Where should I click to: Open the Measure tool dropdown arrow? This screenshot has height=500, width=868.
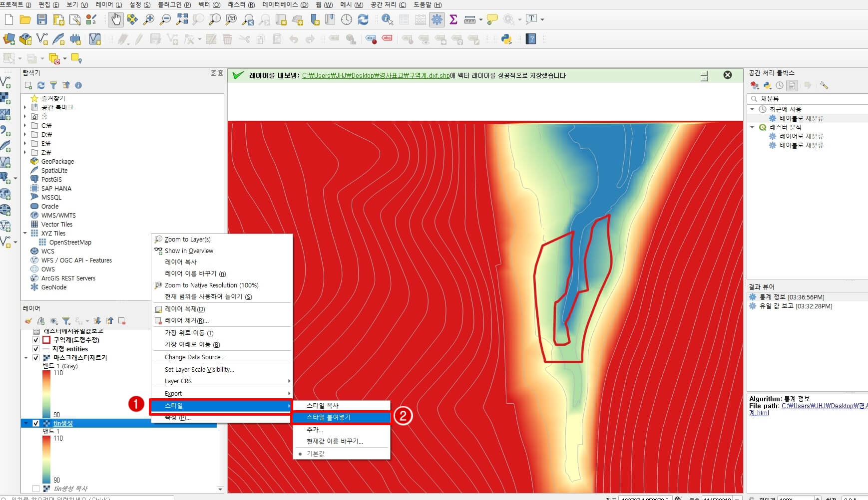[480, 19]
